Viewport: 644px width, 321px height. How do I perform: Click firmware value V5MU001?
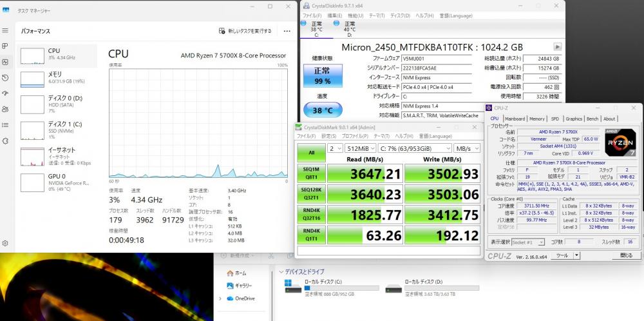(436, 59)
